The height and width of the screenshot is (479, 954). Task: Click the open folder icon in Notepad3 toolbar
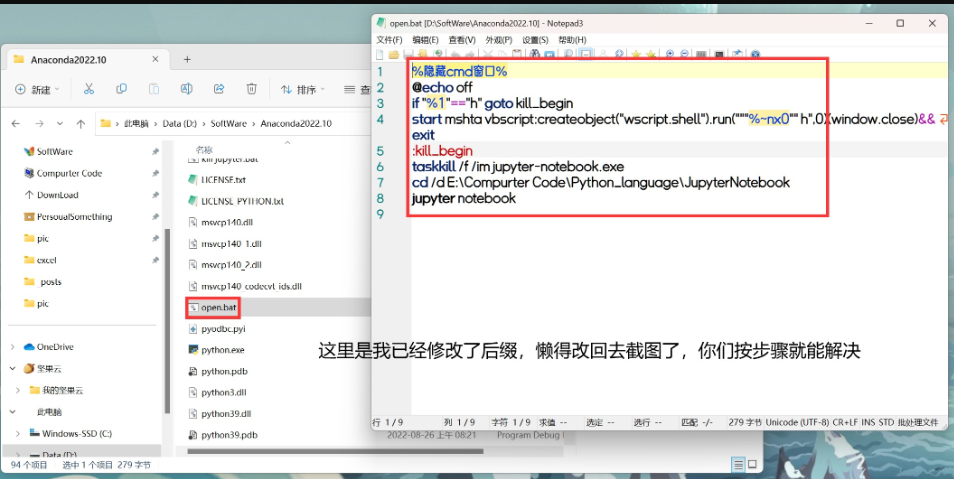point(394,54)
